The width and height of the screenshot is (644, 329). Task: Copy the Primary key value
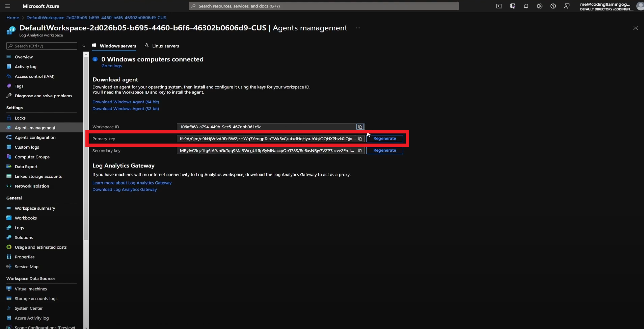click(360, 139)
